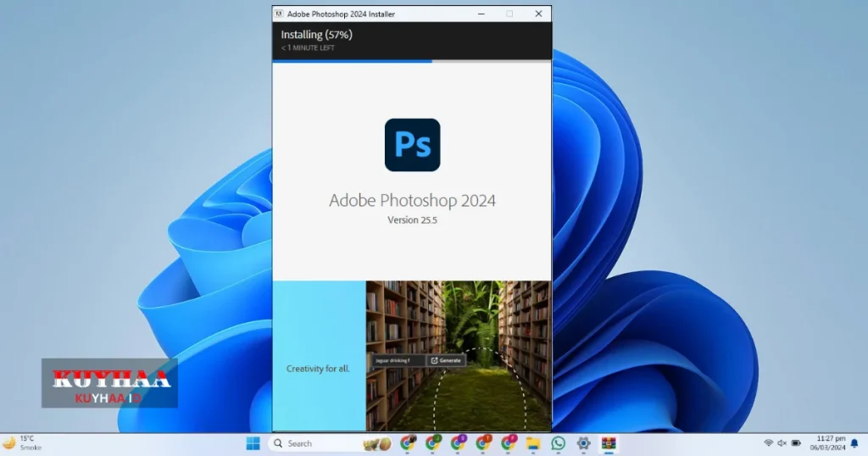Click the "Adobe Photoshop 2024 Installer" window title

tap(341, 14)
